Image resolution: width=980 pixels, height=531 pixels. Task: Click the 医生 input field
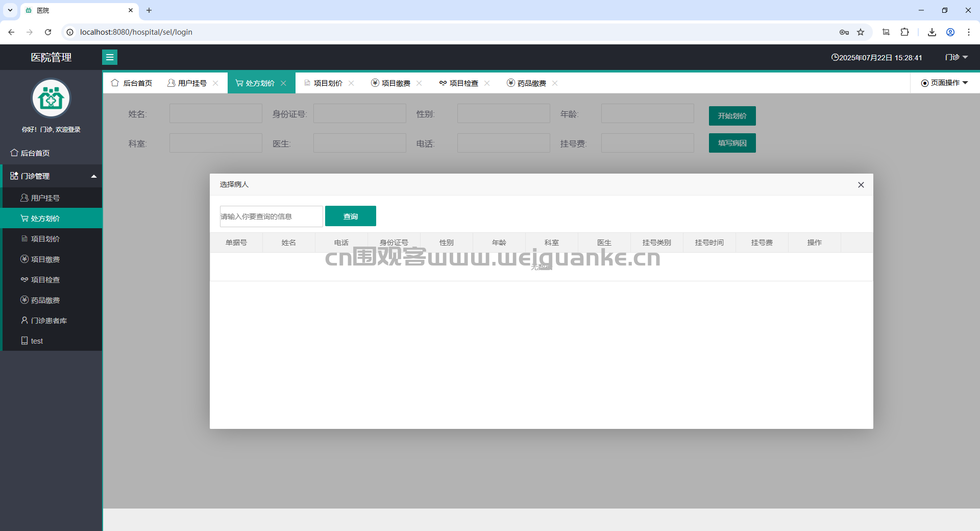(359, 143)
